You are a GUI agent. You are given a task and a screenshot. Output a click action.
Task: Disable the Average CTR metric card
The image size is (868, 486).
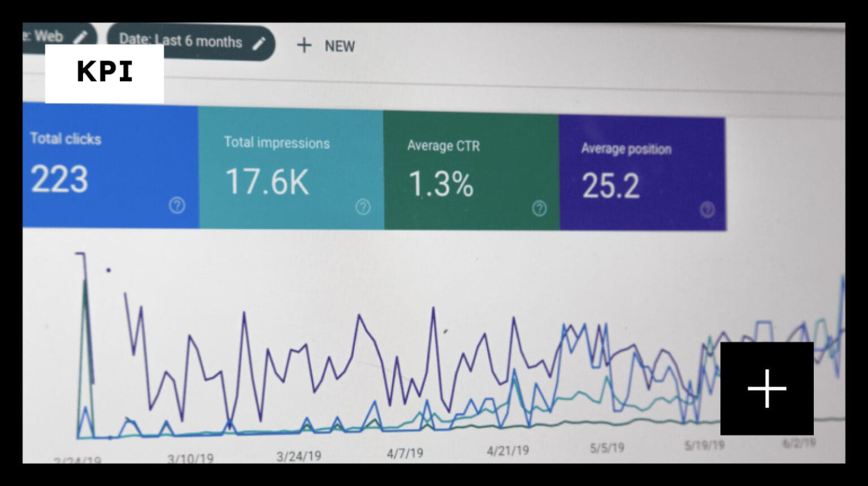click(x=471, y=171)
